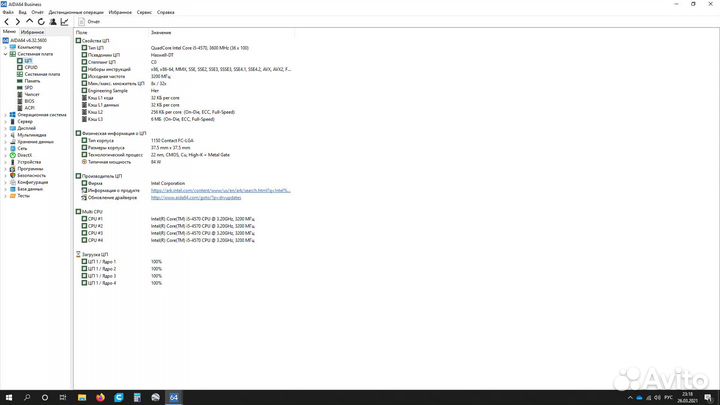Click the Отчет report button
Screen dimensions: 720x405
(x=90, y=21)
